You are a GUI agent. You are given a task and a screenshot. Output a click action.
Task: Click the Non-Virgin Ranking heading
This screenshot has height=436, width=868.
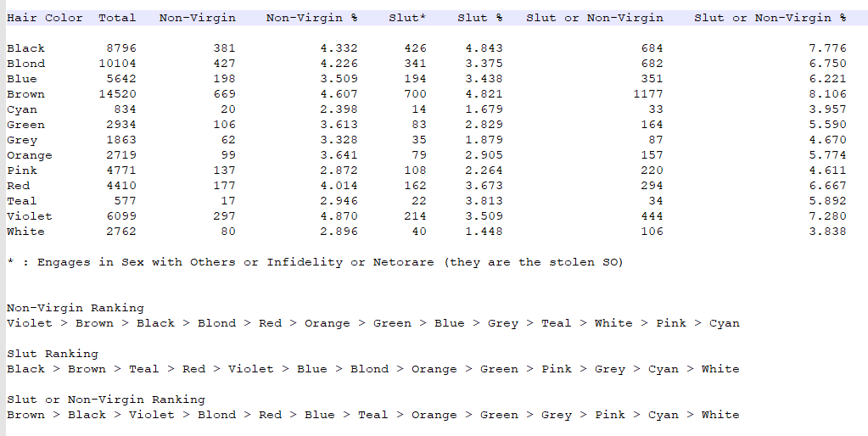tap(76, 308)
